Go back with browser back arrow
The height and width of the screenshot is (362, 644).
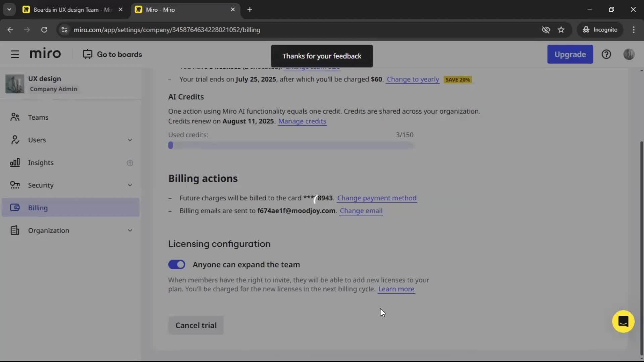(10, 30)
